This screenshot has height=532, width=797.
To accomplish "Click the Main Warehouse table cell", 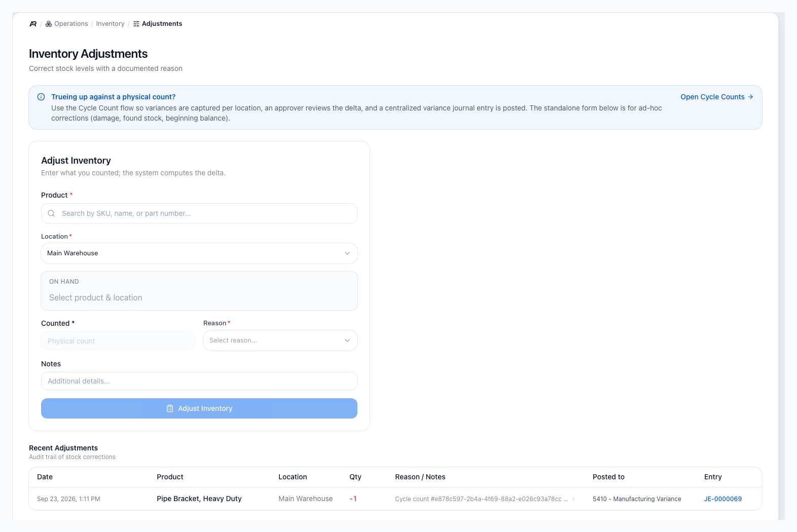I will (x=306, y=499).
